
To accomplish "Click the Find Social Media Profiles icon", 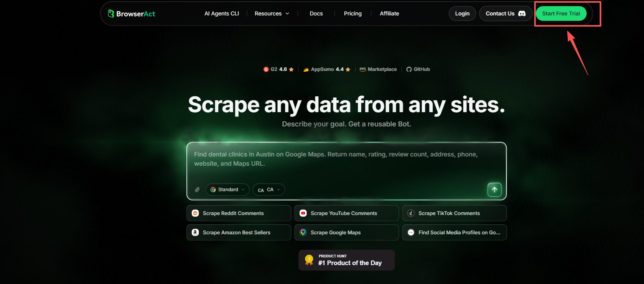I will 411,232.
